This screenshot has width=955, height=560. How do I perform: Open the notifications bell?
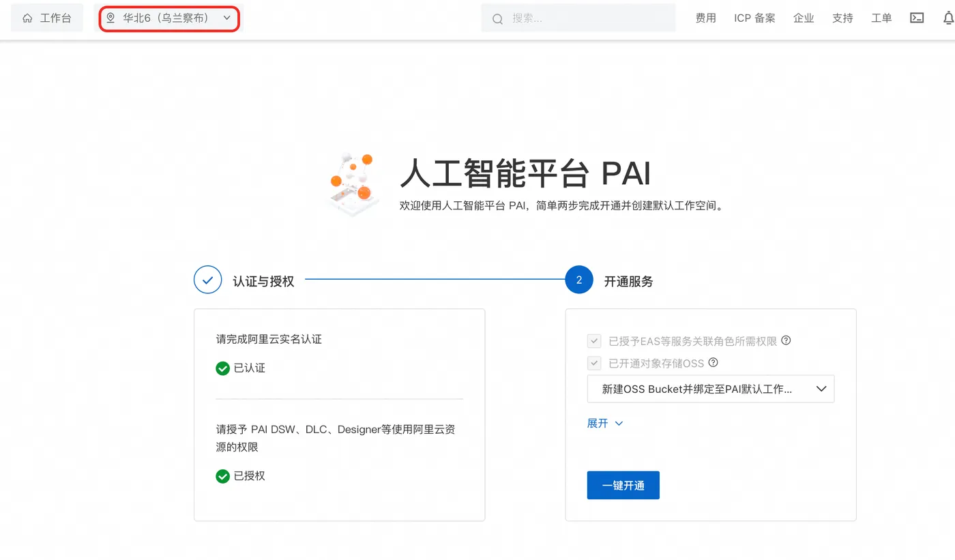tap(948, 18)
